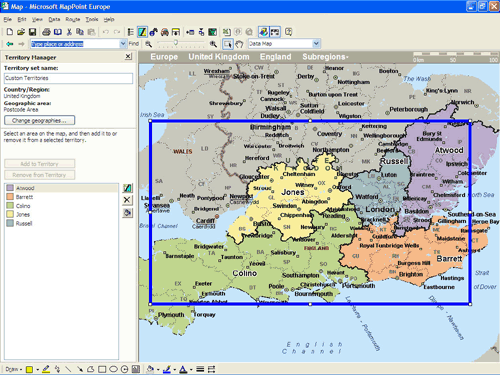This screenshot has width=500, height=375.
Task: Select the Hand pan tool
Action: click(x=239, y=44)
